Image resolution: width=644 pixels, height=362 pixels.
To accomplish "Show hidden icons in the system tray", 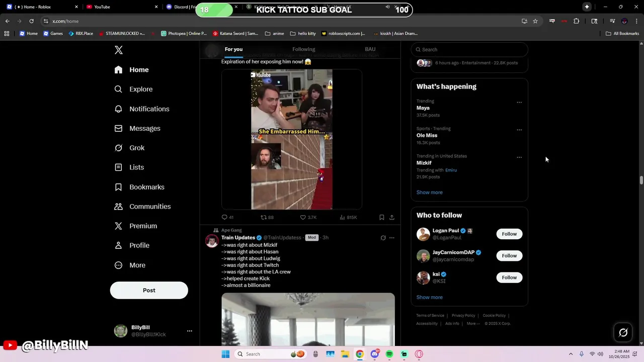I will (x=571, y=354).
